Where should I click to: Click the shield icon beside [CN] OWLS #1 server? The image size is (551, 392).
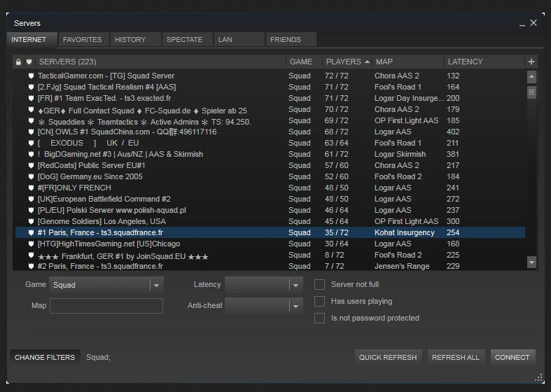click(x=31, y=132)
